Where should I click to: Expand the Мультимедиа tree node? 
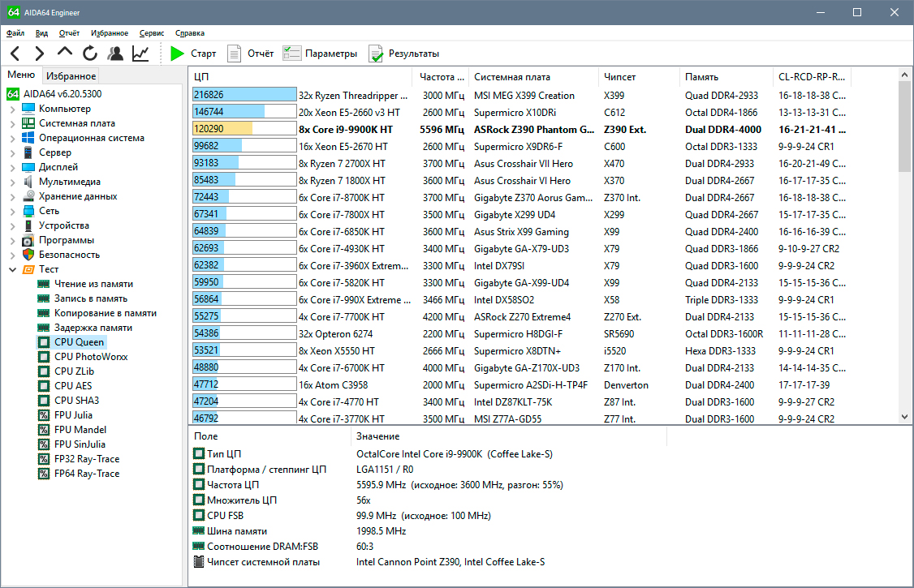tap(13, 182)
